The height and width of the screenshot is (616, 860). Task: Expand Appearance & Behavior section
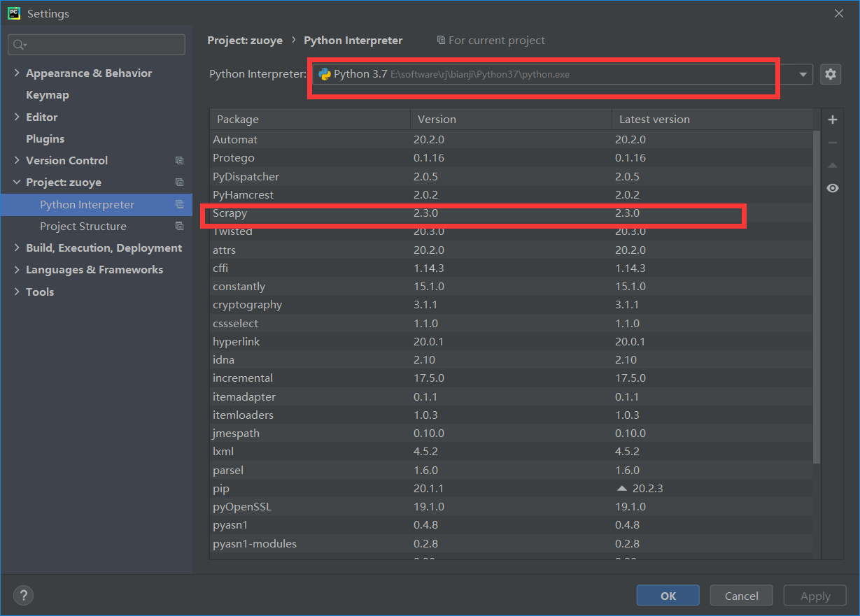[x=17, y=73]
